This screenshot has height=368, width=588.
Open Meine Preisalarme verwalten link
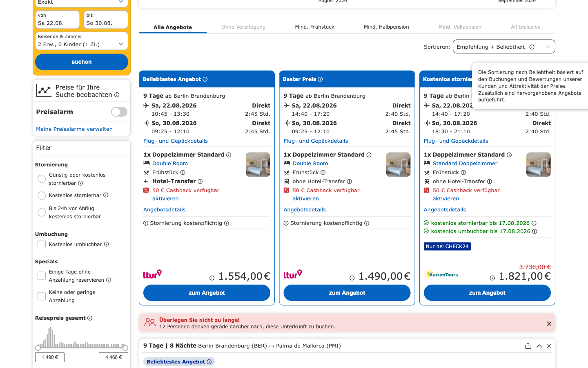point(74,129)
